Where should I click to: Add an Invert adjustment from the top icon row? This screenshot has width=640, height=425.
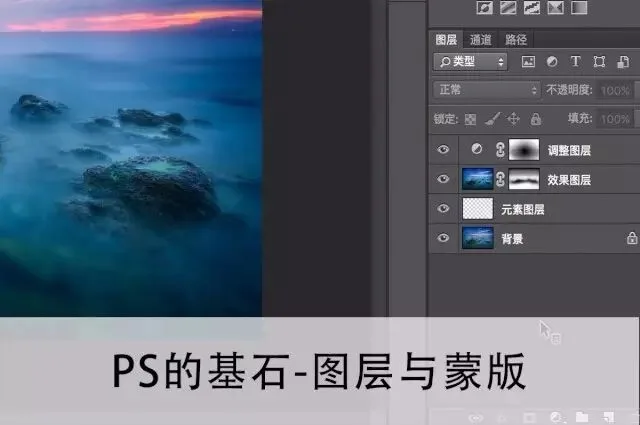(484, 7)
